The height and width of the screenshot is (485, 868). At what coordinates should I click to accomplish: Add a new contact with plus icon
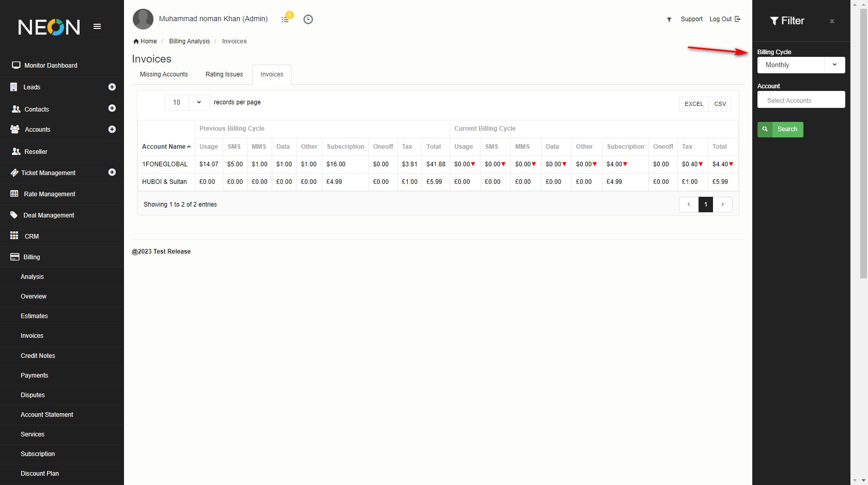pos(112,108)
